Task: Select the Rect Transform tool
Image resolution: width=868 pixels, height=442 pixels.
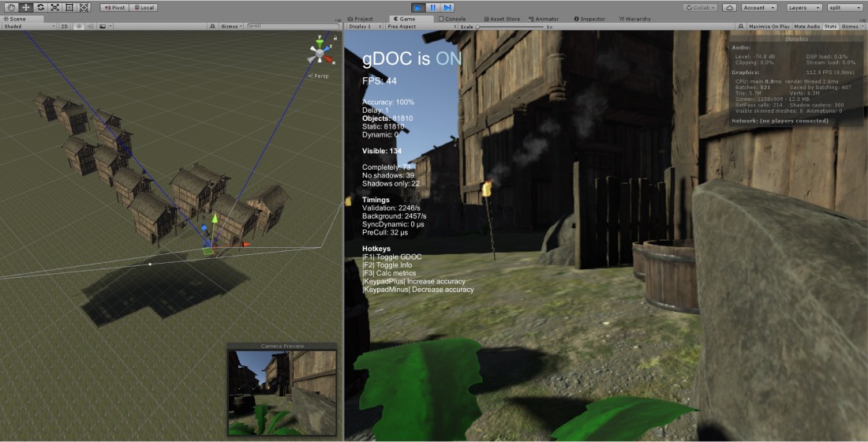Action: pyautogui.click(x=69, y=7)
